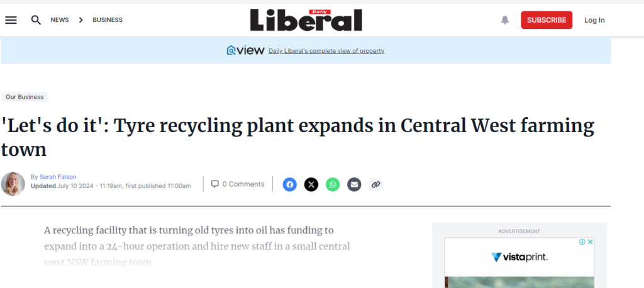The height and width of the screenshot is (288, 644).
Task: Share article via WhatsApp
Action: click(x=333, y=184)
